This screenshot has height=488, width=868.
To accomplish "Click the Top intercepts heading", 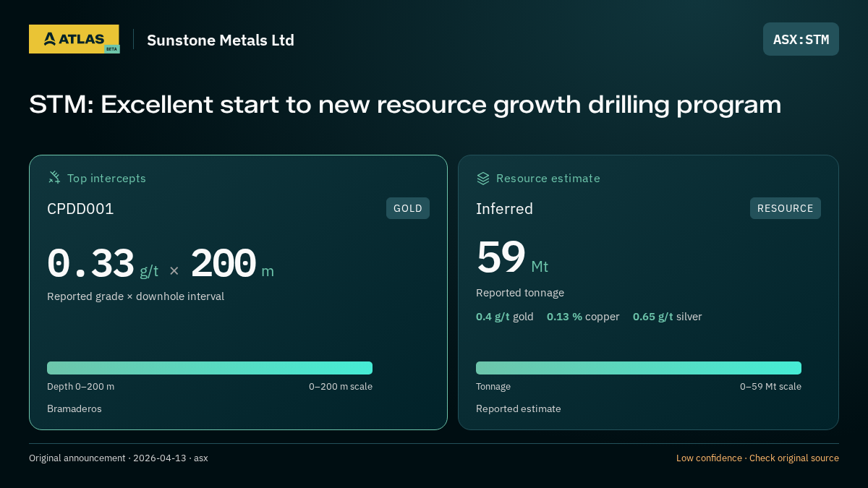I will coord(106,178).
